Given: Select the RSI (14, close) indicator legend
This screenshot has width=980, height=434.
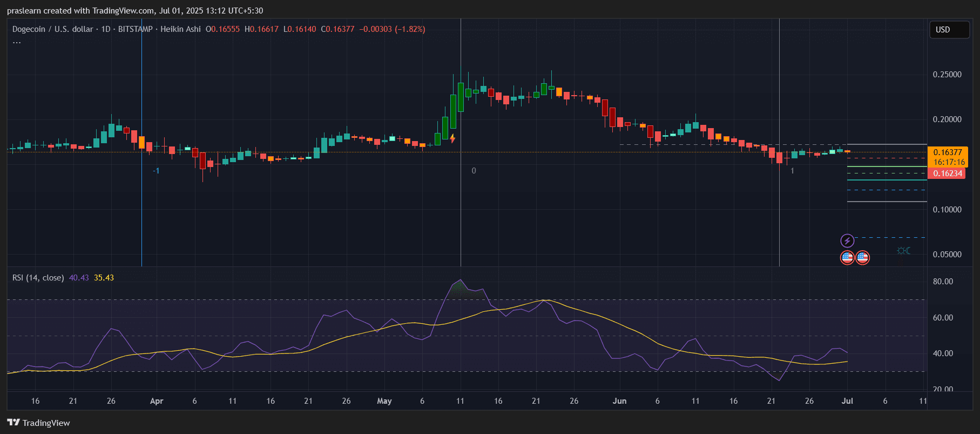Looking at the screenshot, I should point(38,278).
